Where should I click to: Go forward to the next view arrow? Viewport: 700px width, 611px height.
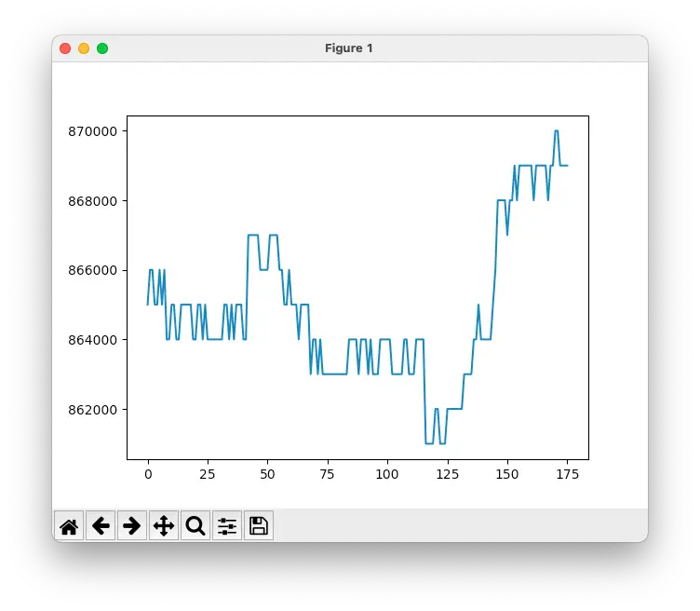(132, 525)
